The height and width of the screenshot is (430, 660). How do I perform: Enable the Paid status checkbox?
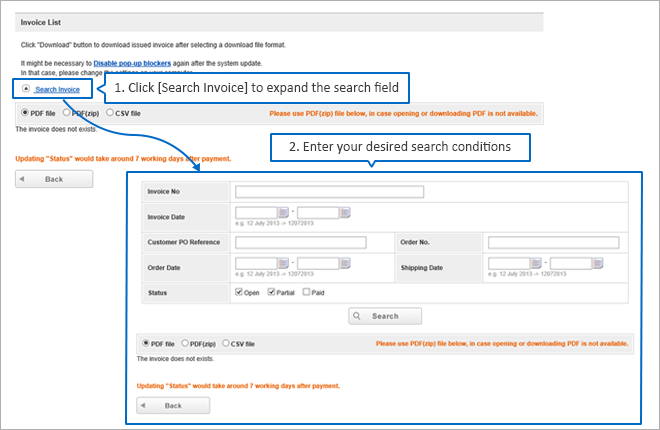click(306, 292)
